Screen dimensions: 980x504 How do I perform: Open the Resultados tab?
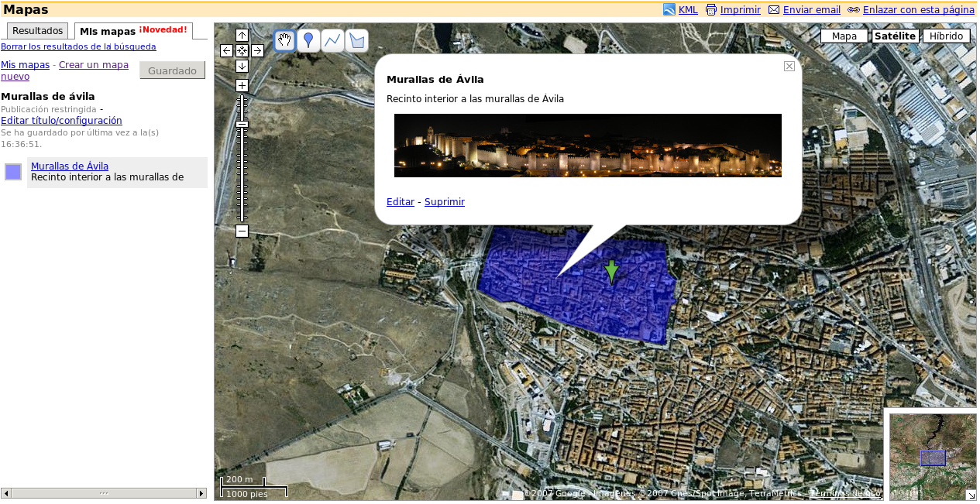pos(37,31)
